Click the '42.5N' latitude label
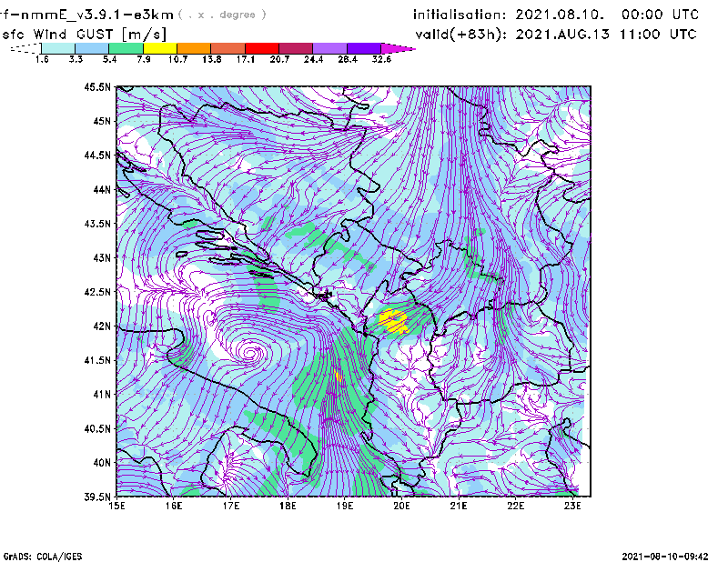This screenshot has height=562, width=728. click(x=97, y=292)
